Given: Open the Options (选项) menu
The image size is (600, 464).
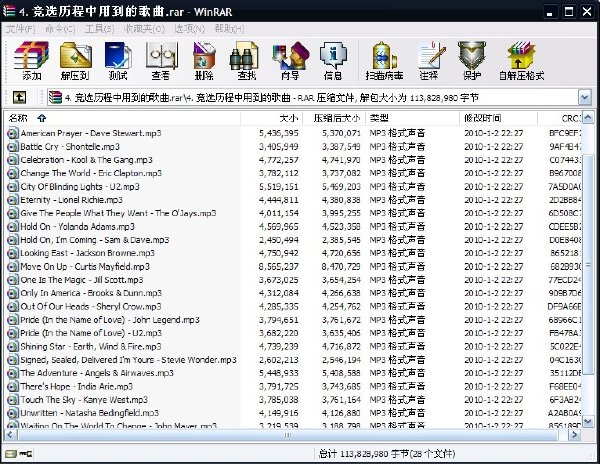Looking at the screenshot, I should (x=189, y=29).
